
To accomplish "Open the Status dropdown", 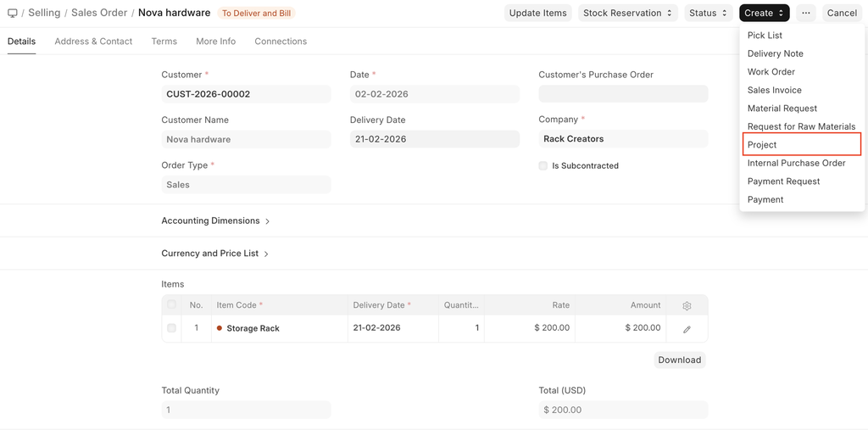I will [x=708, y=14].
